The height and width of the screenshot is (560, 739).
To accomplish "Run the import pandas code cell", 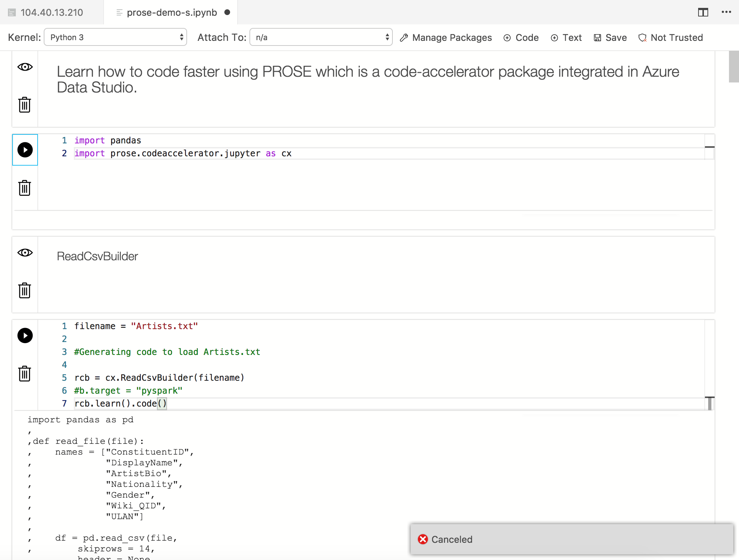I will tap(25, 150).
